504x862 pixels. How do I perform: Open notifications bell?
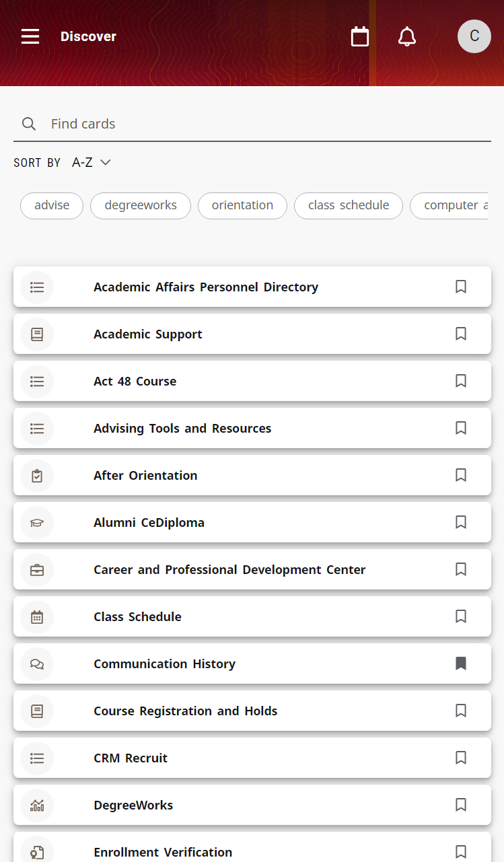(407, 36)
